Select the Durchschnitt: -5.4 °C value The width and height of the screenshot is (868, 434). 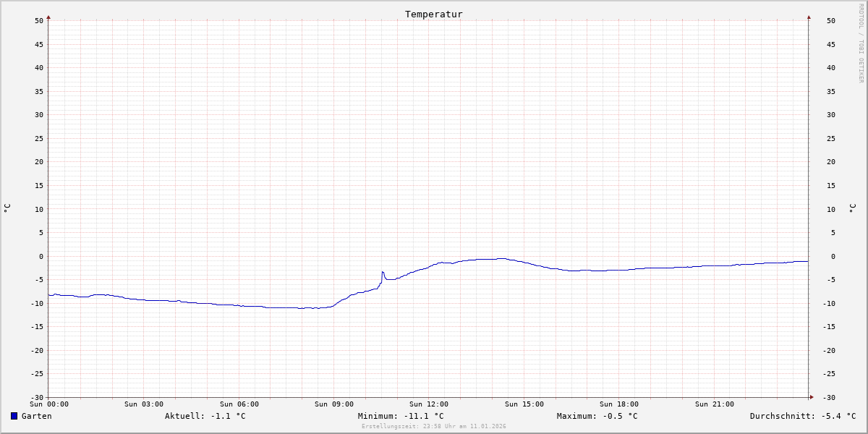(803, 416)
